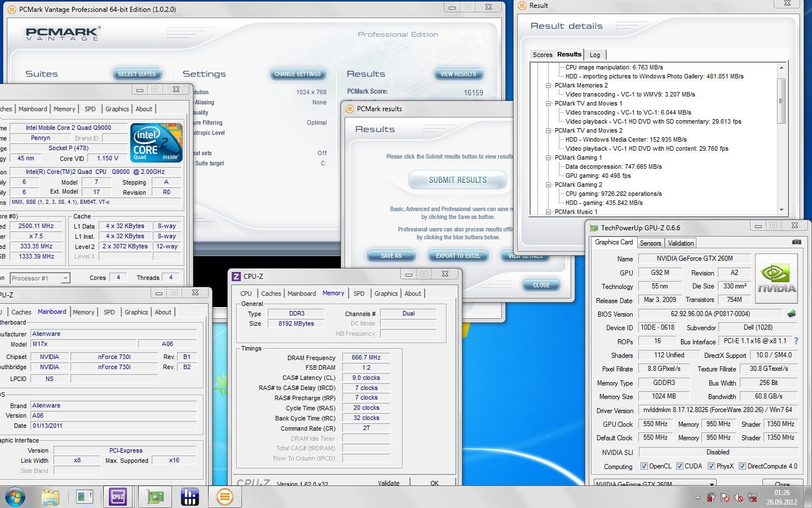Click the Result details vertical scrollbar thumb
Image resolution: width=812 pixels, height=508 pixels.
coord(781,101)
